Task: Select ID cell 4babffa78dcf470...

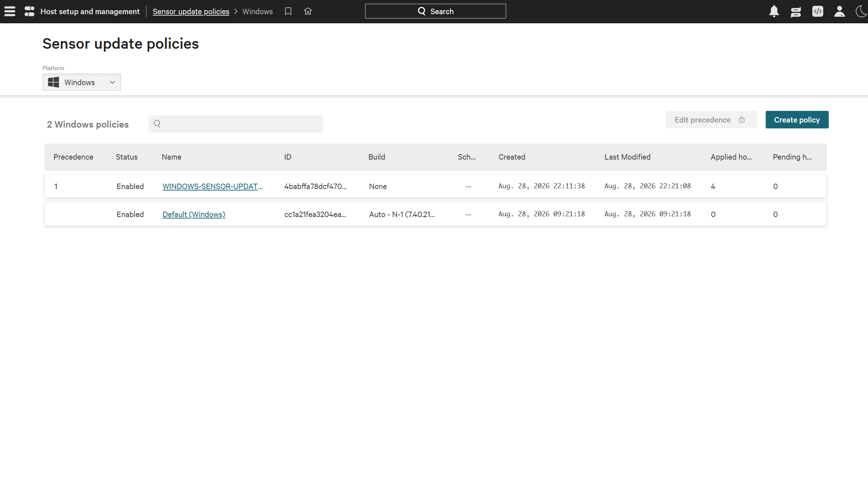Action: click(x=316, y=186)
